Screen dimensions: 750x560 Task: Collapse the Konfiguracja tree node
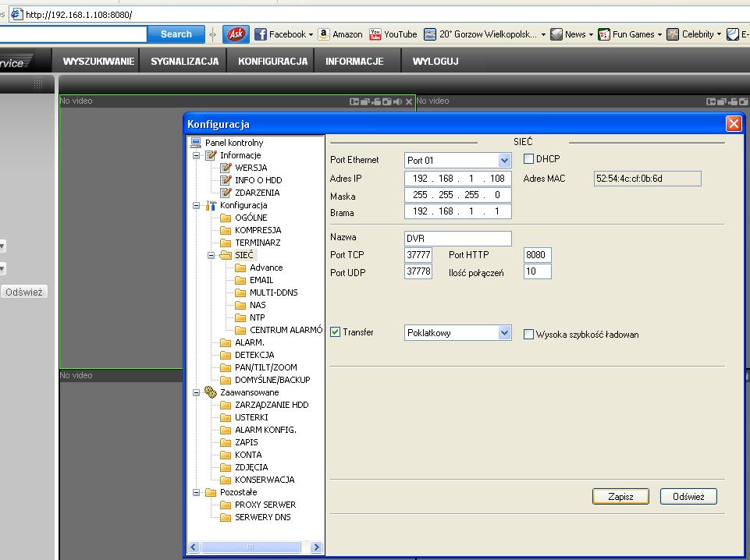196,205
